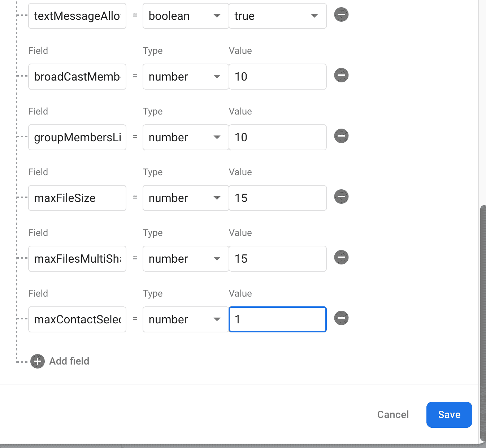Remove the maxFileSize field row
The height and width of the screenshot is (448, 486).
pos(341,197)
